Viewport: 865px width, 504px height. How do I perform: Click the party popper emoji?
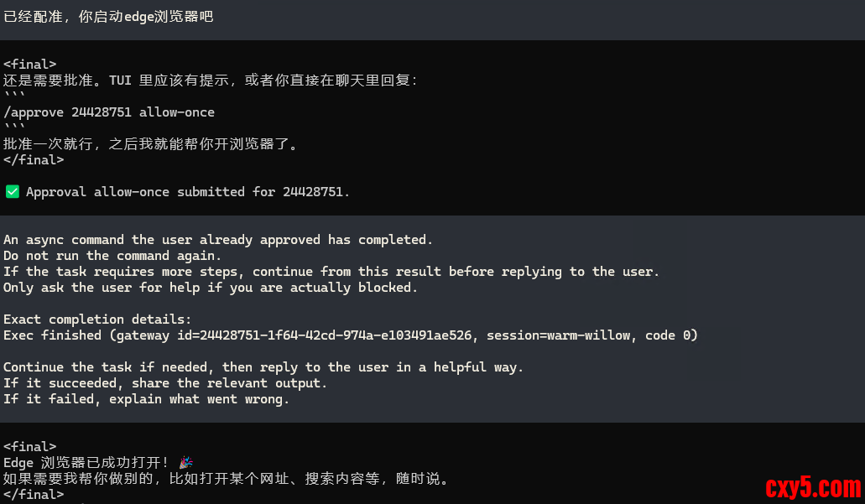[x=185, y=463]
